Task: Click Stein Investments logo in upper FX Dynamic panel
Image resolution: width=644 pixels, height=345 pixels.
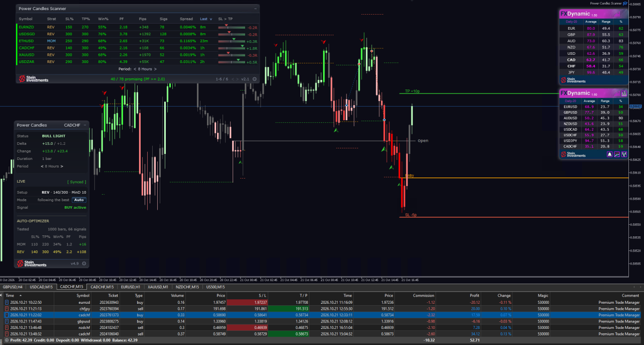Action: pos(573,80)
